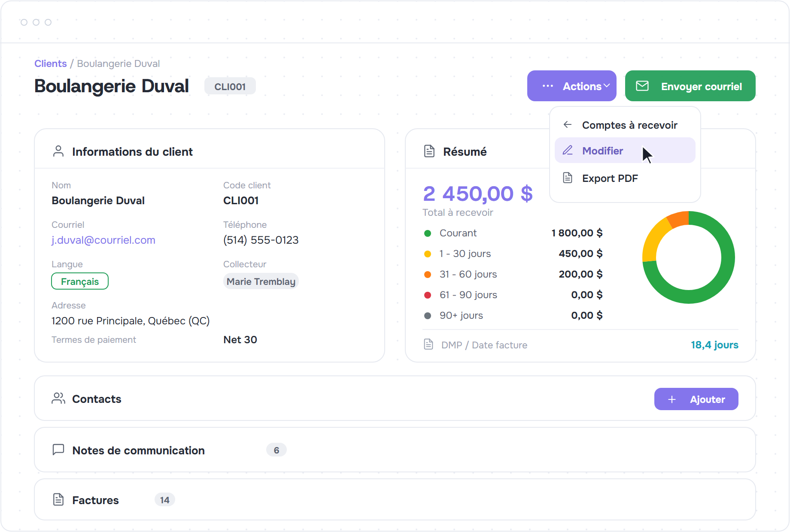Click the person icon in Informations du client
This screenshot has width=790, height=532.
click(x=58, y=151)
